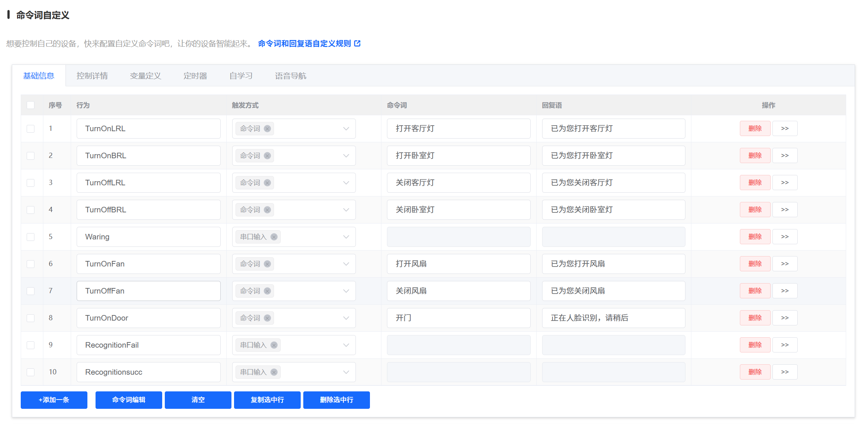Viewport: 868px width, 424px height.
Task: Expand trigger dropdown for TurnOffLRL
Action: click(346, 183)
